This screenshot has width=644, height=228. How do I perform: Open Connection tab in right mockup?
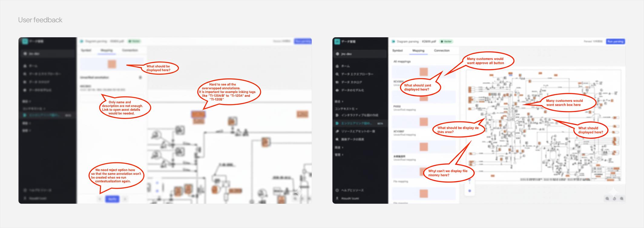(442, 51)
